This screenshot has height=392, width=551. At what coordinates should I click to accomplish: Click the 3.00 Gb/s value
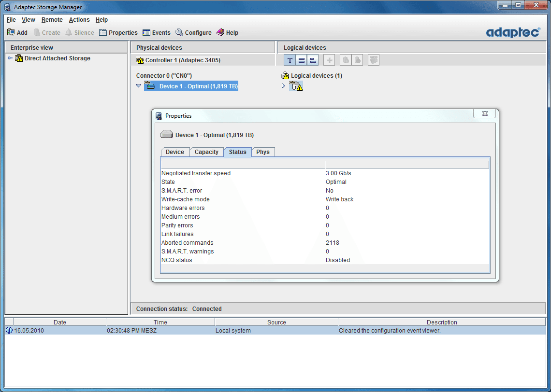pyautogui.click(x=338, y=173)
